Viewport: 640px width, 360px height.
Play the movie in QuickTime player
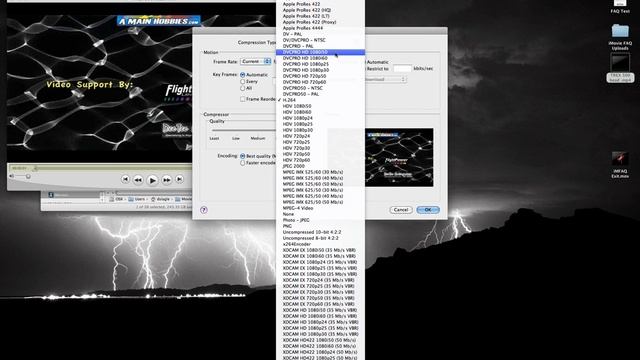pyautogui.click(x=152, y=180)
